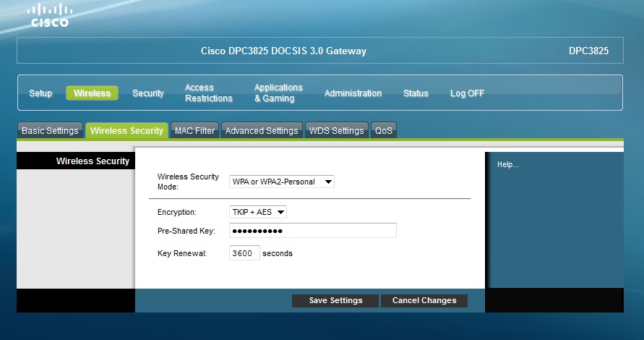Image resolution: width=644 pixels, height=340 pixels.
Task: Open the Administration menu
Action: (353, 93)
